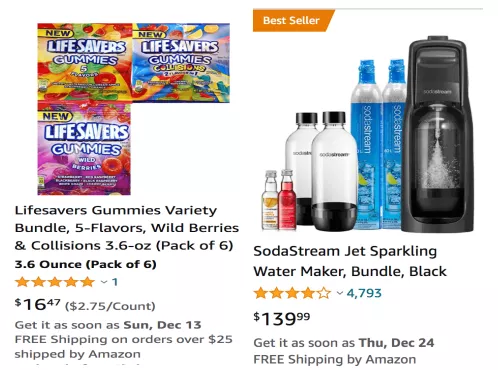498x370 pixels.
Task: Expand rating breakdown chevron beside Lifesavers stars
Action: coord(104,282)
